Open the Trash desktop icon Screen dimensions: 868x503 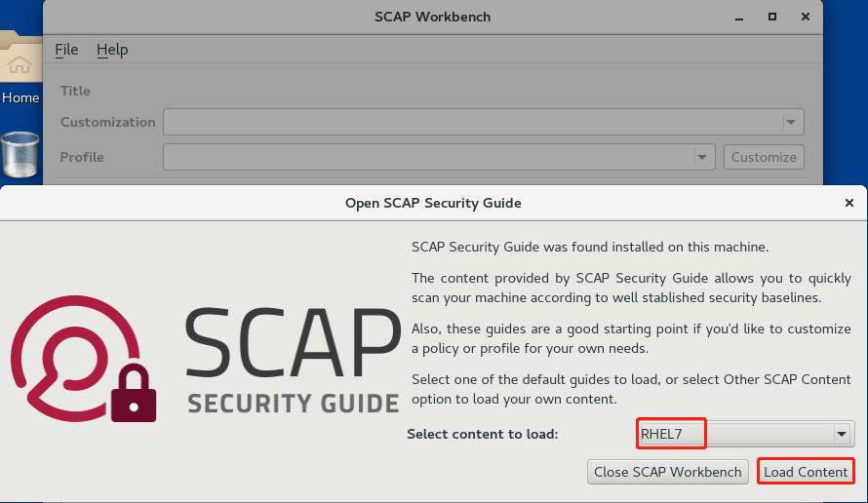point(20,155)
